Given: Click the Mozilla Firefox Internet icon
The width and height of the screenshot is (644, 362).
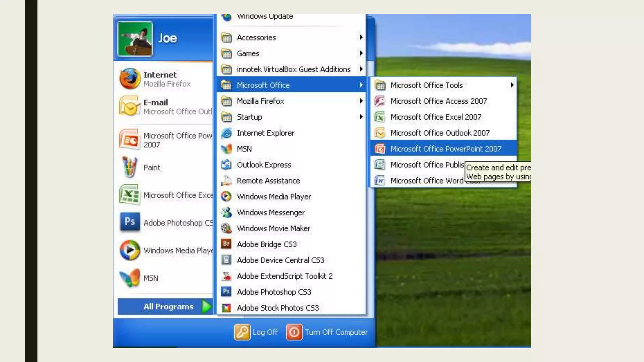Looking at the screenshot, I should (130, 79).
